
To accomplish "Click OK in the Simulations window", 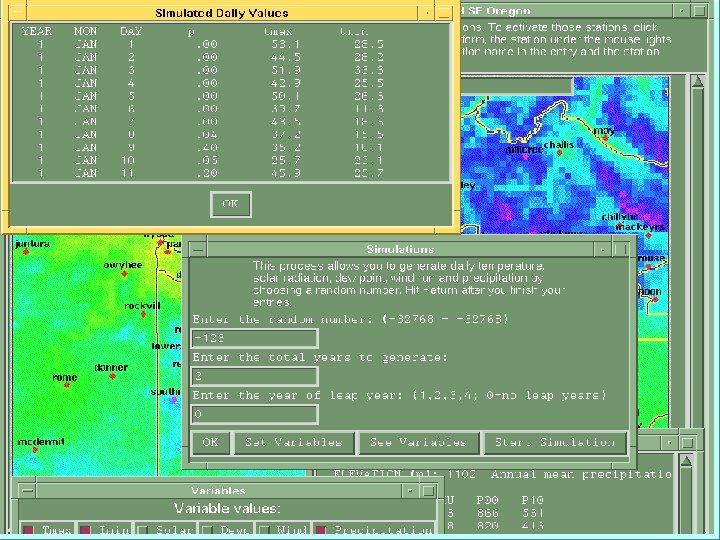I will pos(210,442).
